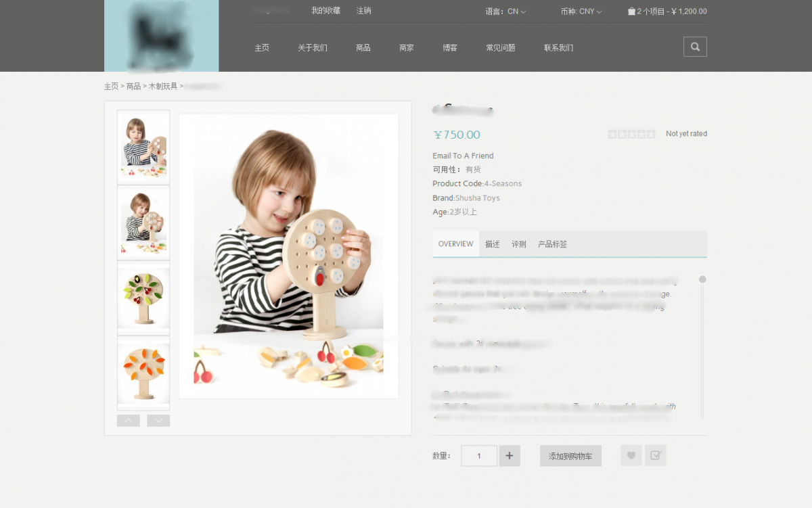Switch to the 评测 tab
The width and height of the screenshot is (812, 508).
[x=518, y=244]
